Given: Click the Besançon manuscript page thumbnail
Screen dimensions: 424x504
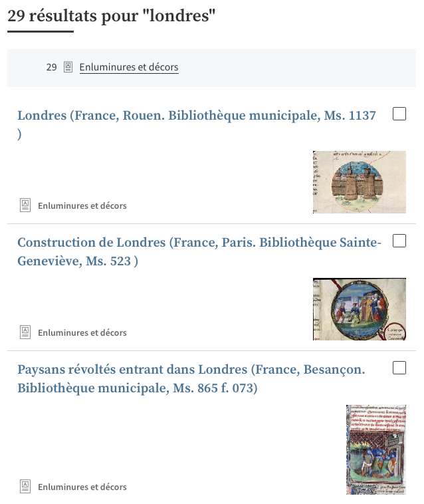Looking at the screenshot, I should (376, 449).
